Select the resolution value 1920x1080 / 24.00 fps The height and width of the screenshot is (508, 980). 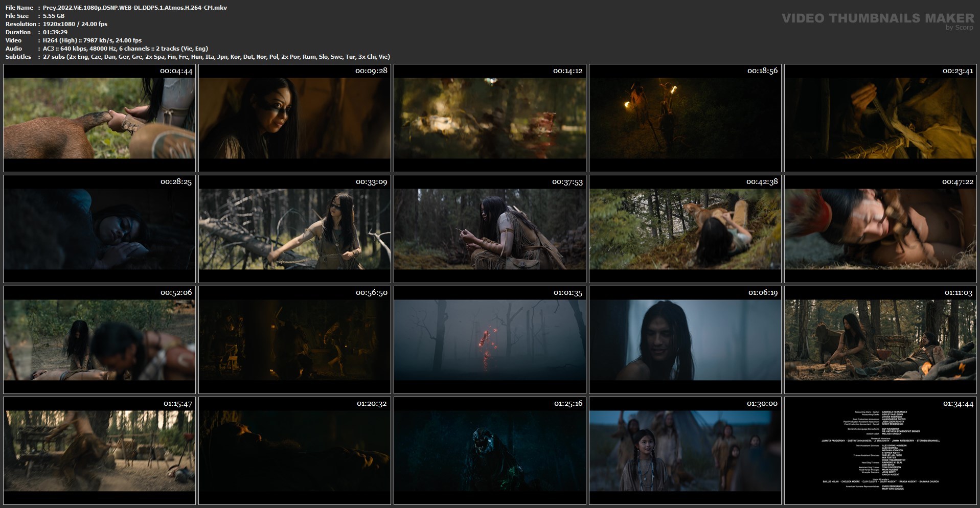75,24
